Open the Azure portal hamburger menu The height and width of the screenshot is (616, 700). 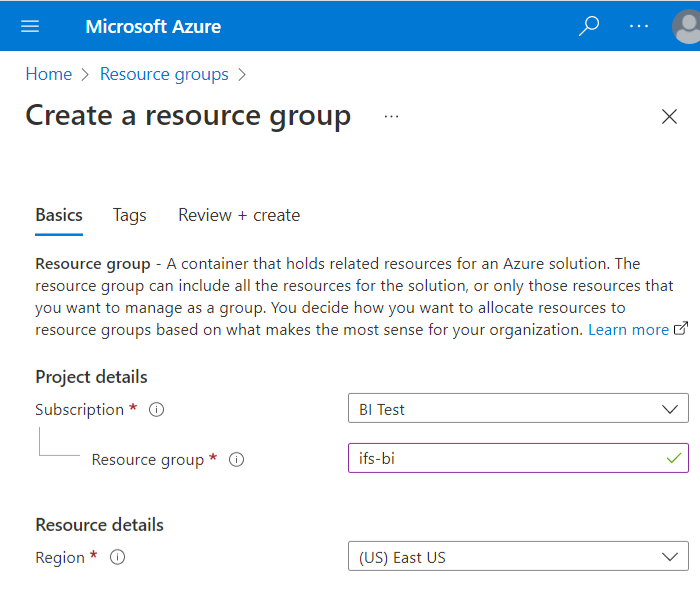point(30,26)
